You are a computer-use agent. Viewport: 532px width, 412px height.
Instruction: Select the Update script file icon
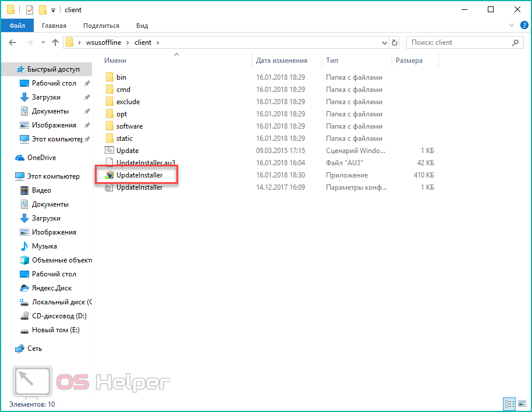[x=109, y=150]
